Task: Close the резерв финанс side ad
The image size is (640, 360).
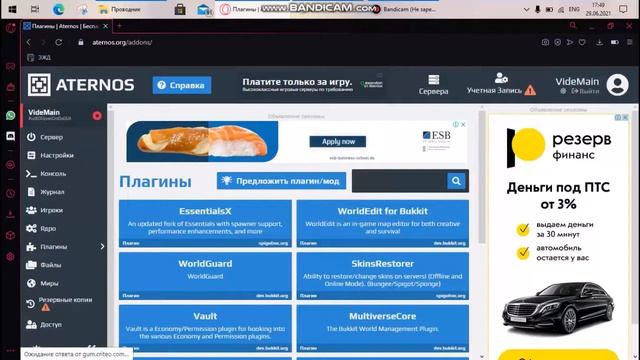Action: click(x=625, y=117)
